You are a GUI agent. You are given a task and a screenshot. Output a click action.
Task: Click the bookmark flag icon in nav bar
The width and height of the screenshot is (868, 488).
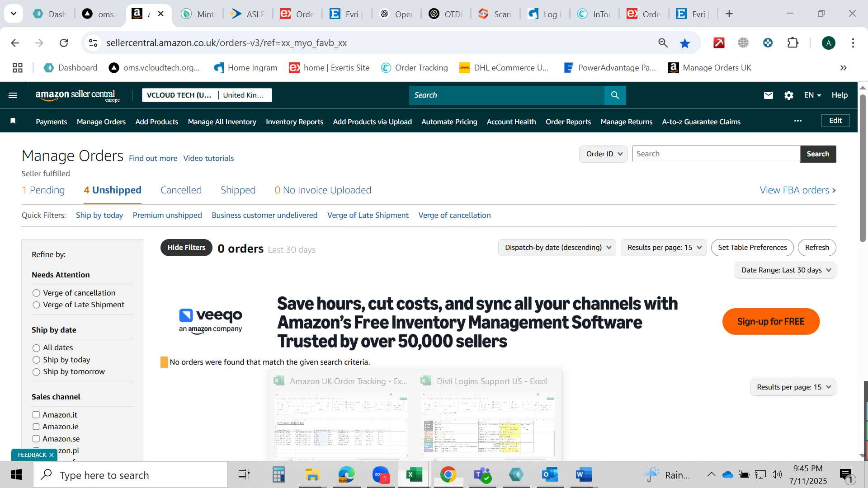tap(13, 121)
